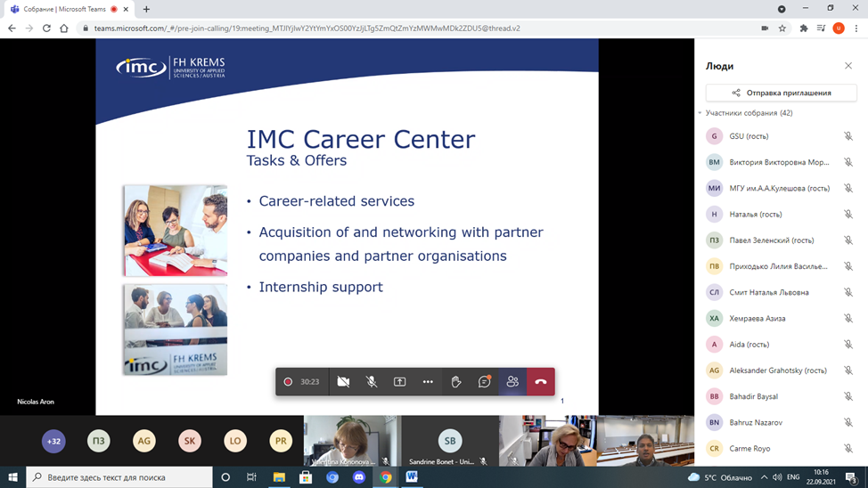Click Отправка приглашения share button
The image size is (868, 488).
point(781,93)
